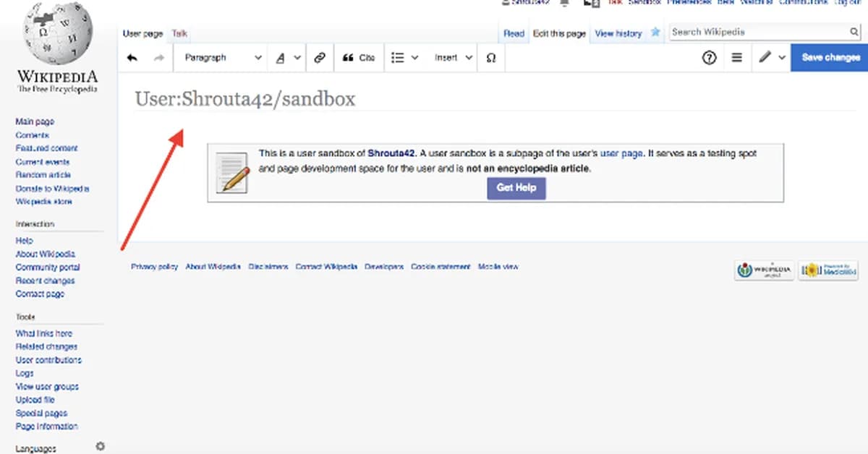Open Featured content sidebar link
The width and height of the screenshot is (868, 454).
pyautogui.click(x=46, y=148)
